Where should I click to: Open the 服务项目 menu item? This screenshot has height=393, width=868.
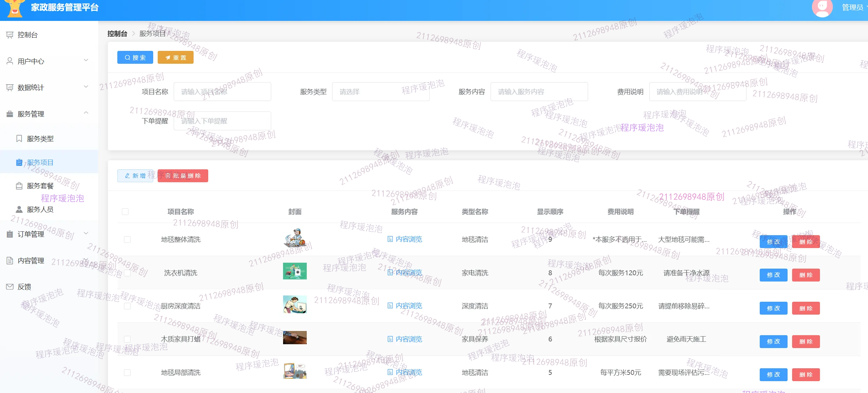click(40, 162)
